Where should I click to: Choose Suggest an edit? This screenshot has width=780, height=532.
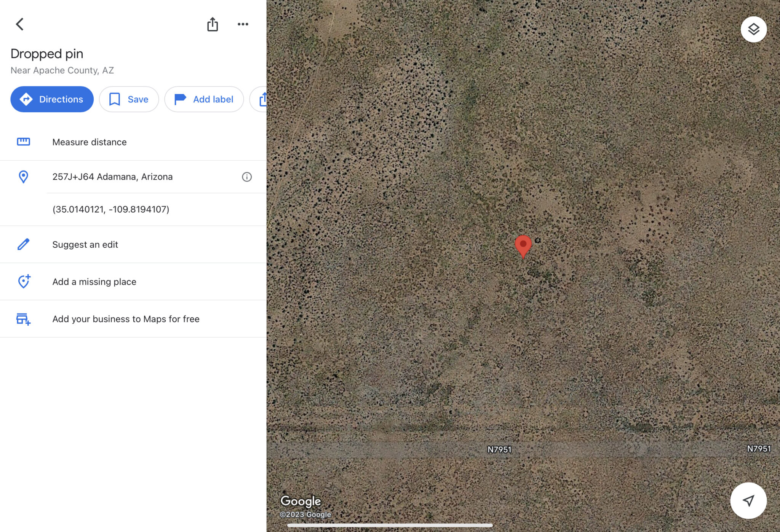pos(133,244)
